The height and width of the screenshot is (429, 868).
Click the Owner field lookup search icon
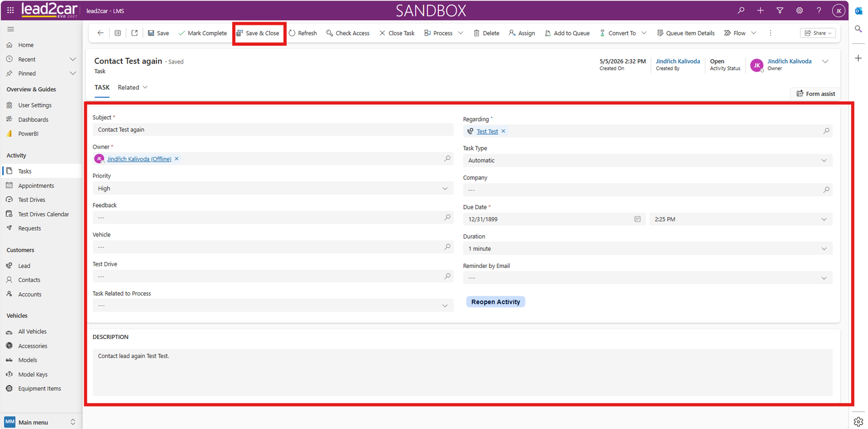(447, 158)
